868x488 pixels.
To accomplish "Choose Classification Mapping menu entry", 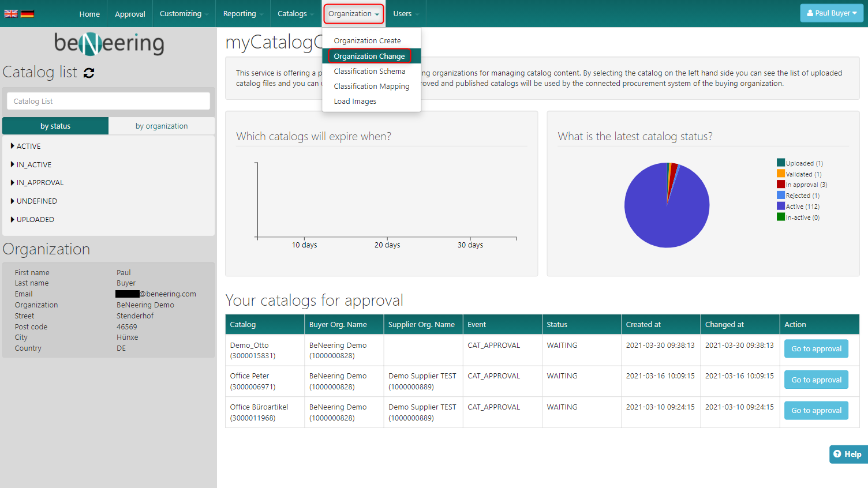I will point(371,87).
